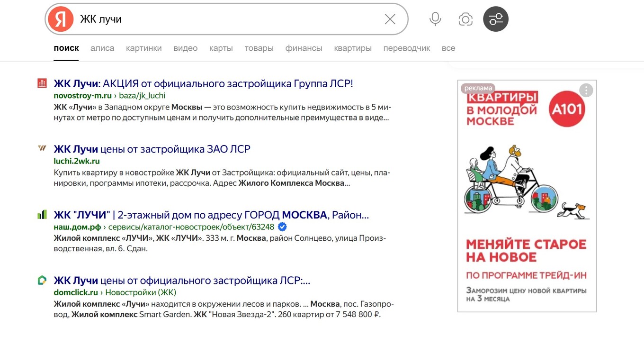
Task: Open the novostroy-m.ru domain link
Action: click(x=83, y=96)
